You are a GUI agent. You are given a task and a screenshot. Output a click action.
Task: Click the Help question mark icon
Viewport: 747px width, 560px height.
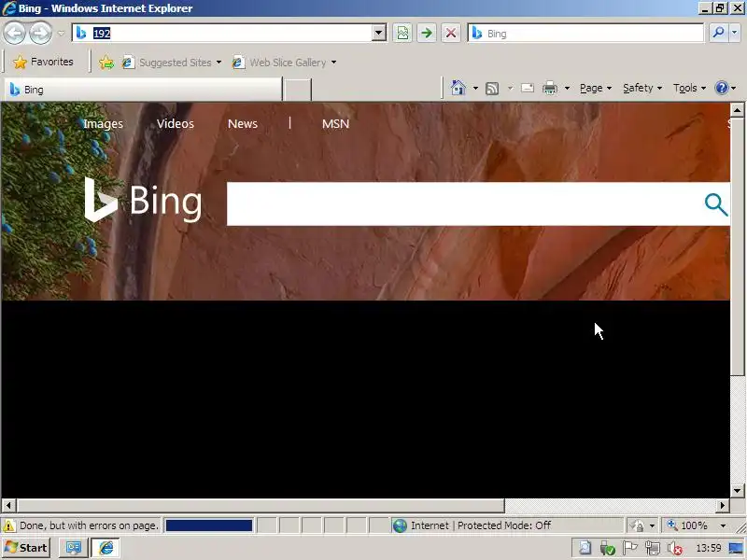(x=721, y=88)
